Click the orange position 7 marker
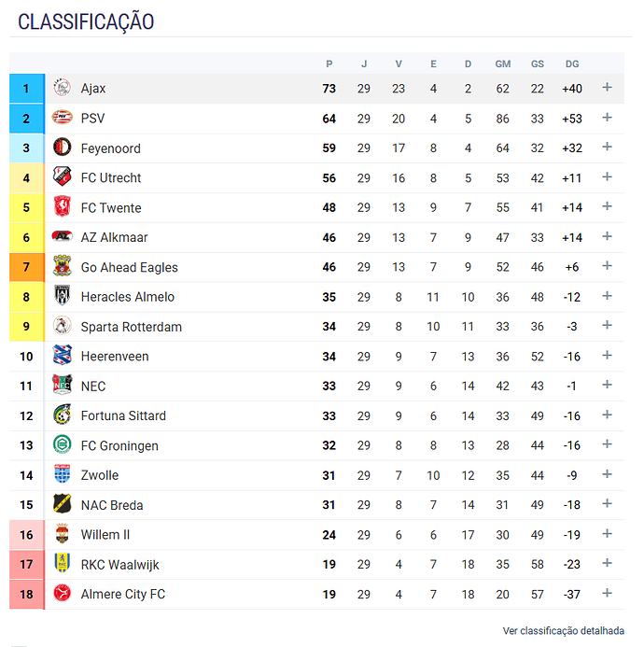 tap(26, 267)
